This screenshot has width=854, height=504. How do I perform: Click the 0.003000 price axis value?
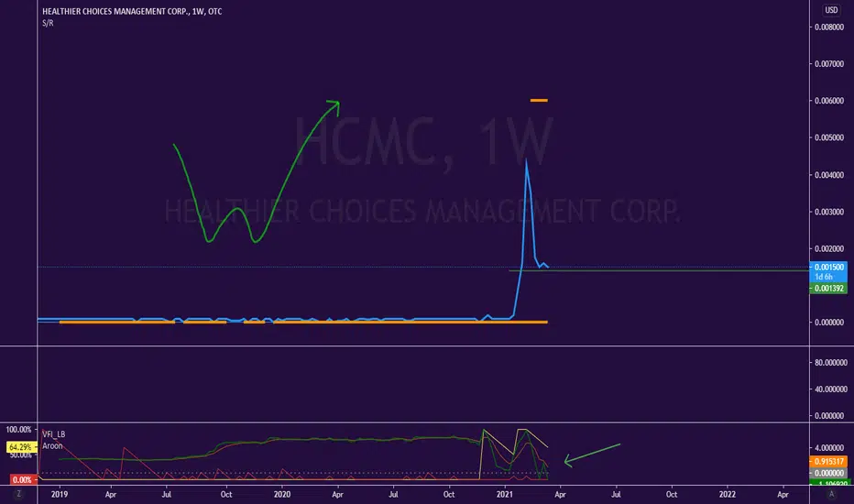click(829, 212)
